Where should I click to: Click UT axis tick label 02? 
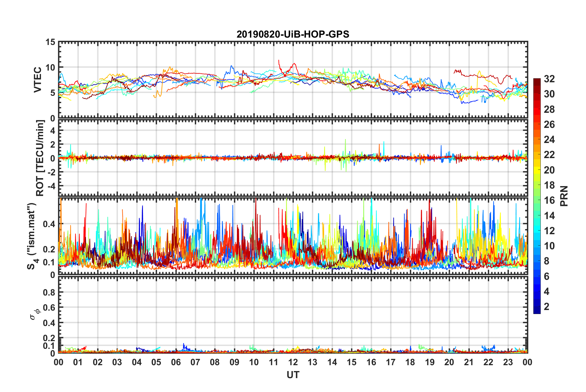coord(98,362)
